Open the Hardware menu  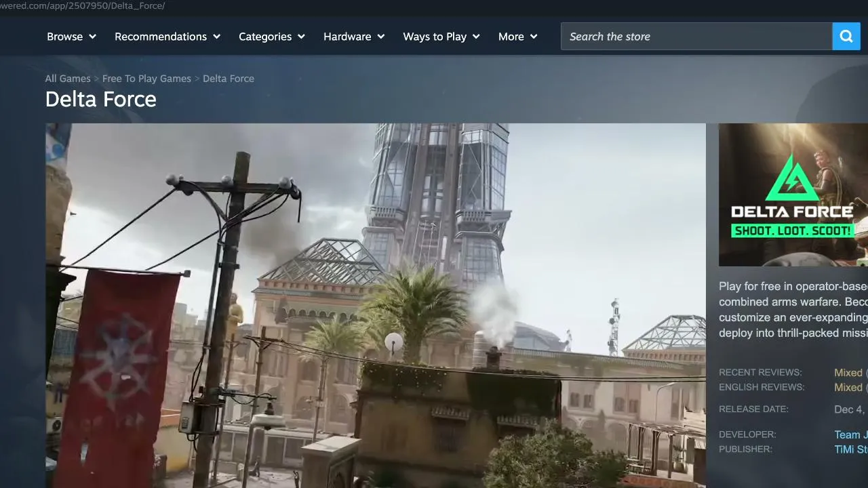tap(354, 37)
